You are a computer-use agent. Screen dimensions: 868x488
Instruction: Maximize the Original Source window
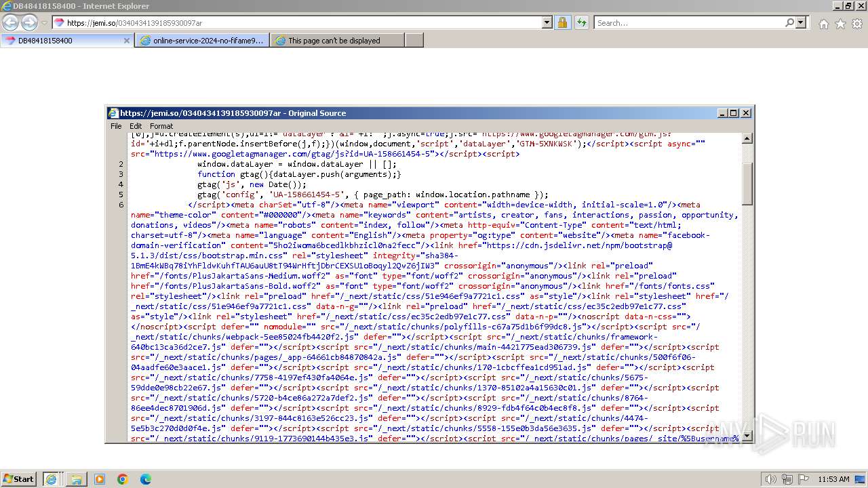734,113
